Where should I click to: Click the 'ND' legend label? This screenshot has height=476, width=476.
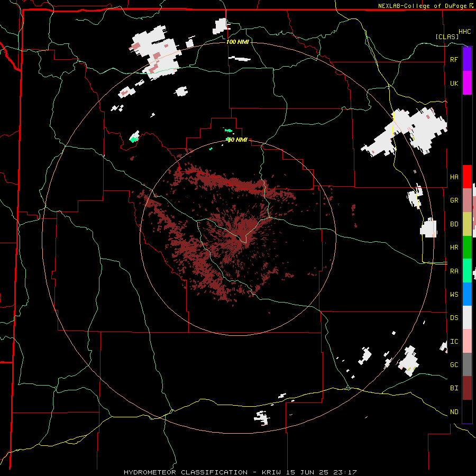(x=454, y=412)
